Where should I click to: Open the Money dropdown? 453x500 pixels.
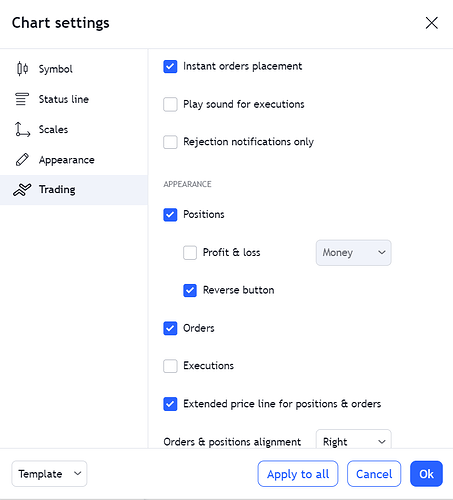(x=353, y=253)
